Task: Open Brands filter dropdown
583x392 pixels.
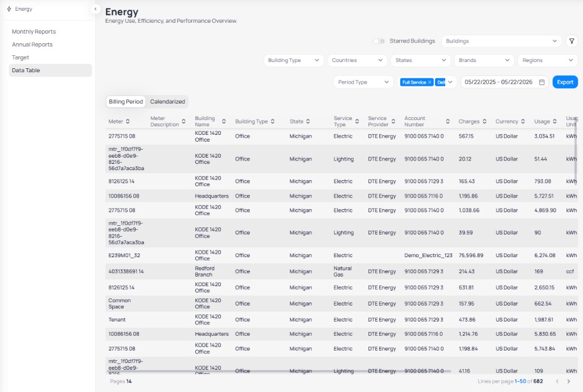Action: click(484, 60)
